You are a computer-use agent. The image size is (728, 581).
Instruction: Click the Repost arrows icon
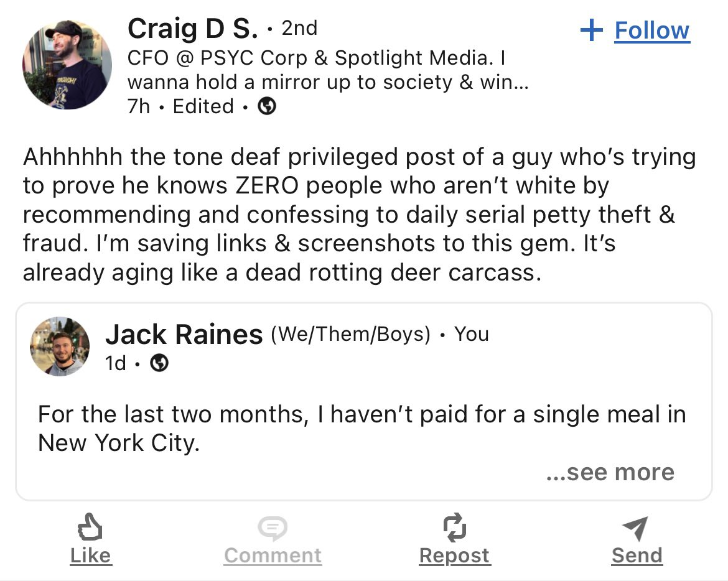point(455,527)
